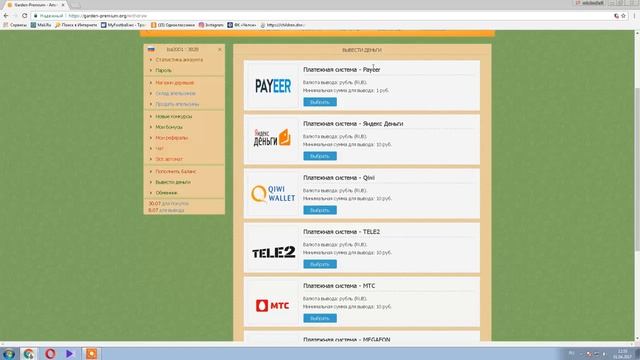The image size is (640, 360).
Task: Open Обменник sidebar link
Action: (x=166, y=193)
